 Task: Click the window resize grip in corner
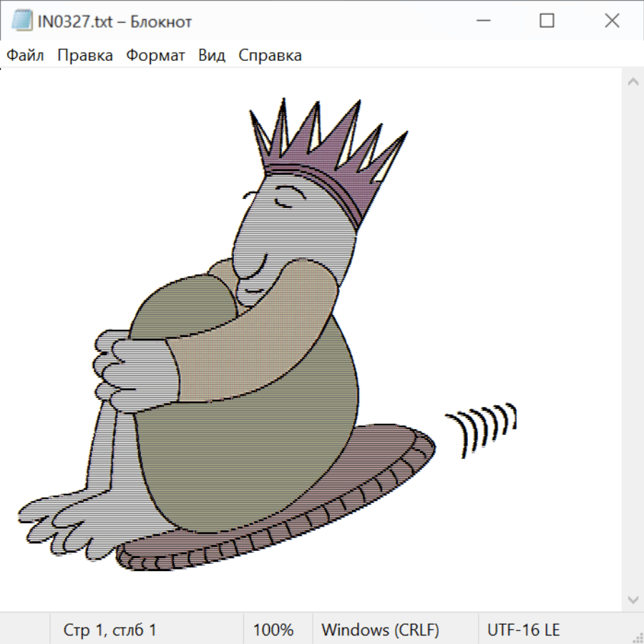pyautogui.click(x=637, y=637)
